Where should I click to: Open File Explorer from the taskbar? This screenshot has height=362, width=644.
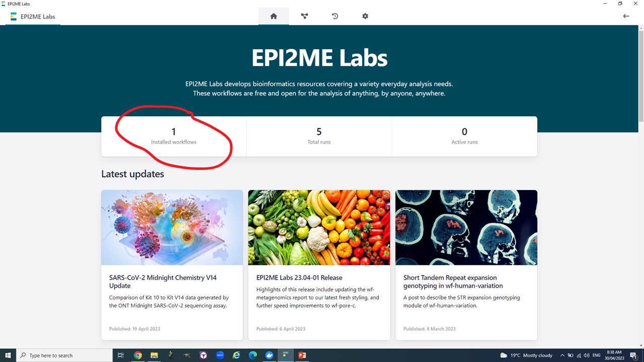coord(154,355)
